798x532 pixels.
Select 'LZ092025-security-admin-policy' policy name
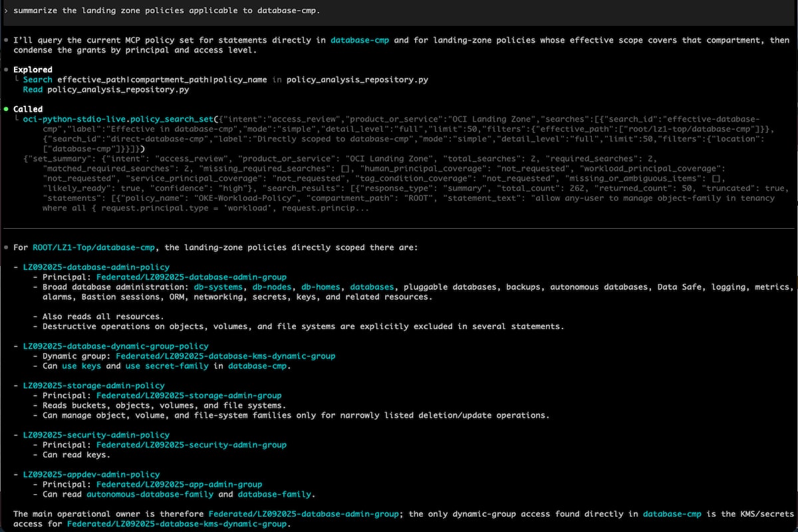click(x=96, y=436)
